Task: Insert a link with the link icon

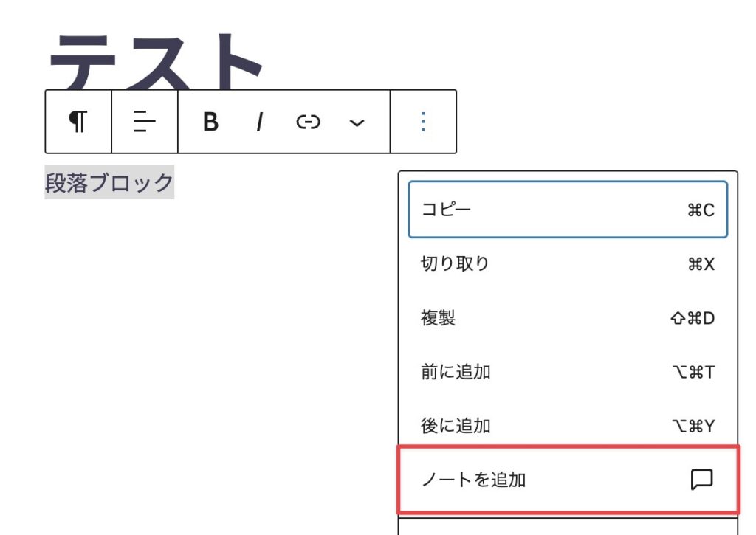Action: [308, 122]
